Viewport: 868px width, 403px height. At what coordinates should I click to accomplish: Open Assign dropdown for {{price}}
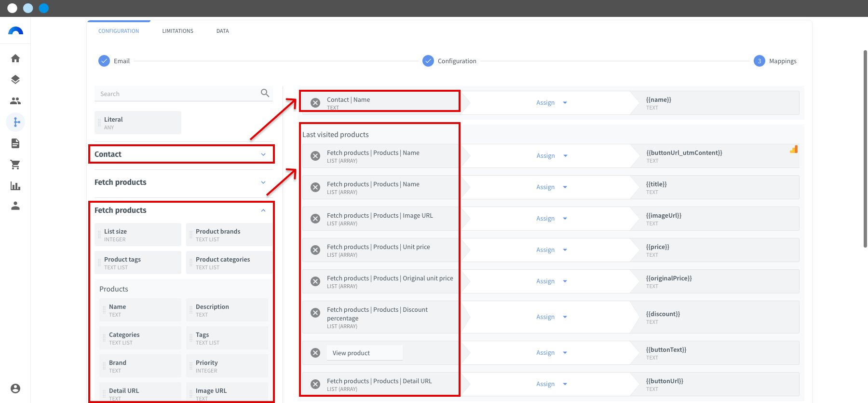click(552, 250)
